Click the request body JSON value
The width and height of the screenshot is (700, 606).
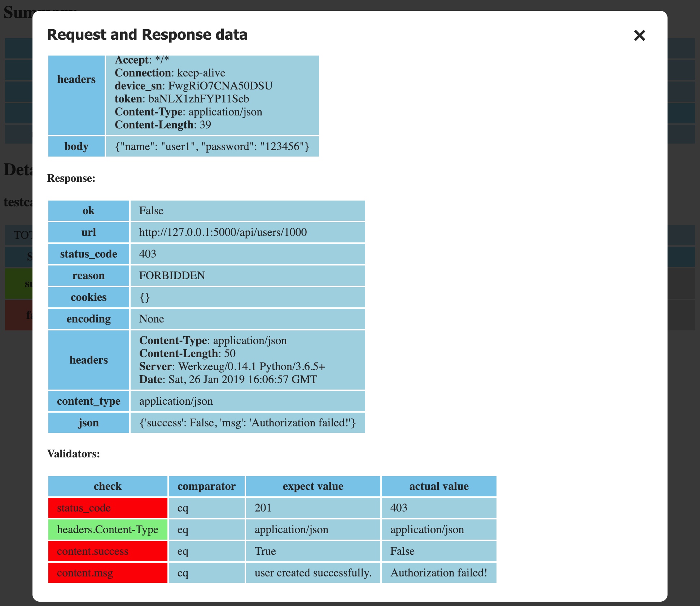(x=212, y=146)
